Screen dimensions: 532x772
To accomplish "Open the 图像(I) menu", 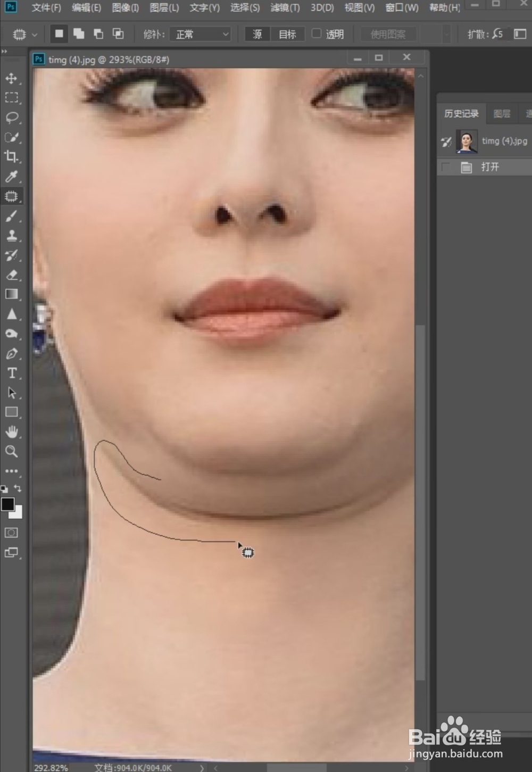I will [126, 7].
